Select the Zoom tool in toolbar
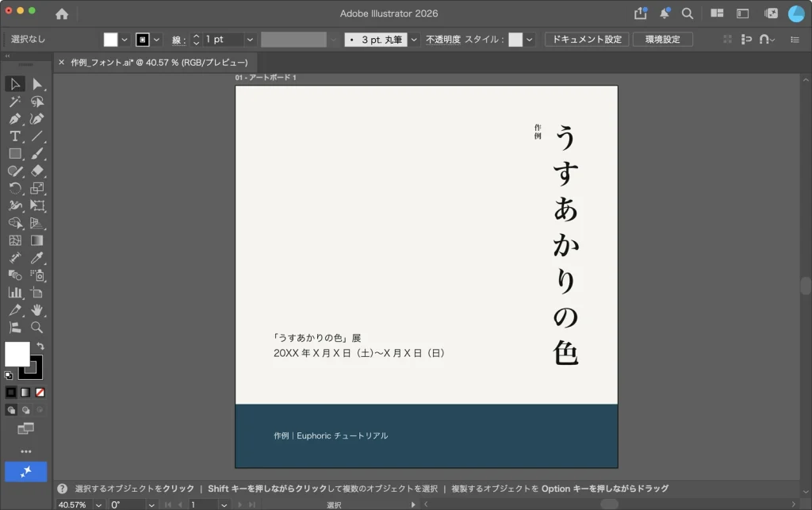 (37, 328)
